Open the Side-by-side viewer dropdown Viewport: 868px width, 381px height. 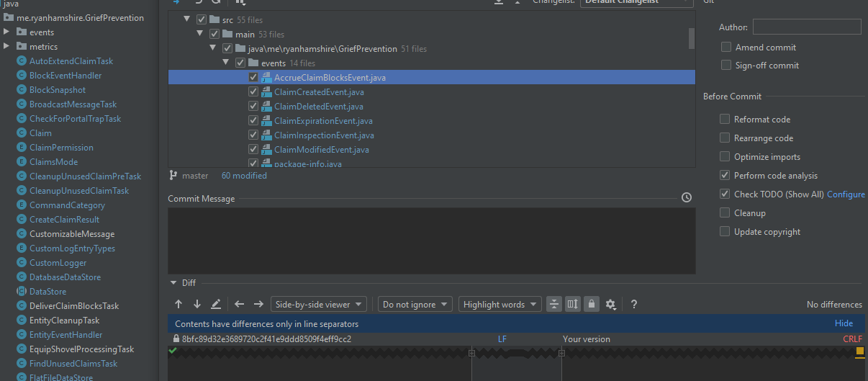click(x=319, y=305)
